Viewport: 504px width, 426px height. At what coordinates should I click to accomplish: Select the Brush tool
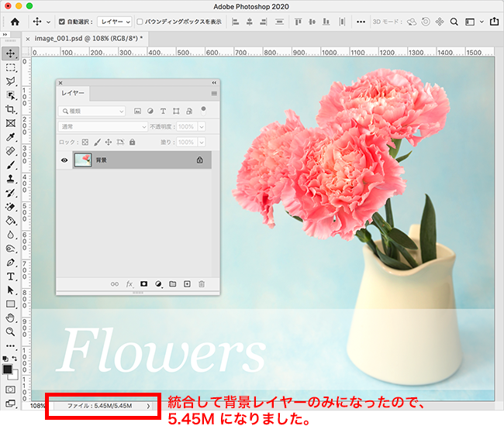[x=10, y=165]
